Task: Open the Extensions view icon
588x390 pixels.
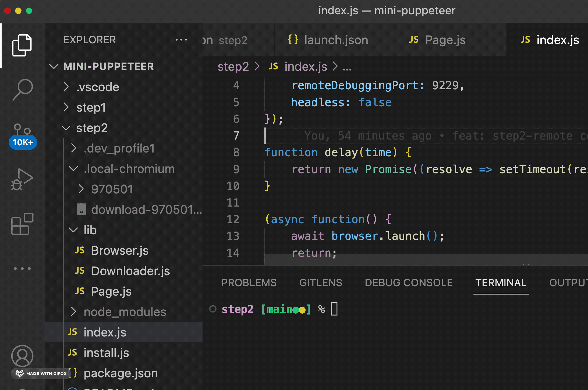Action: coord(22,224)
